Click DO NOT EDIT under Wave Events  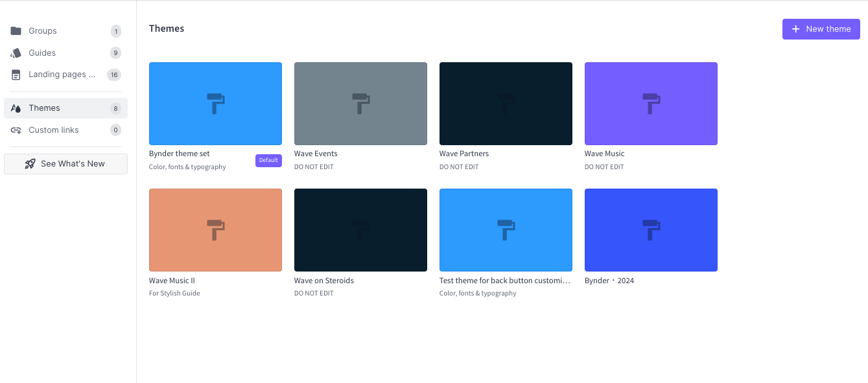click(x=314, y=167)
